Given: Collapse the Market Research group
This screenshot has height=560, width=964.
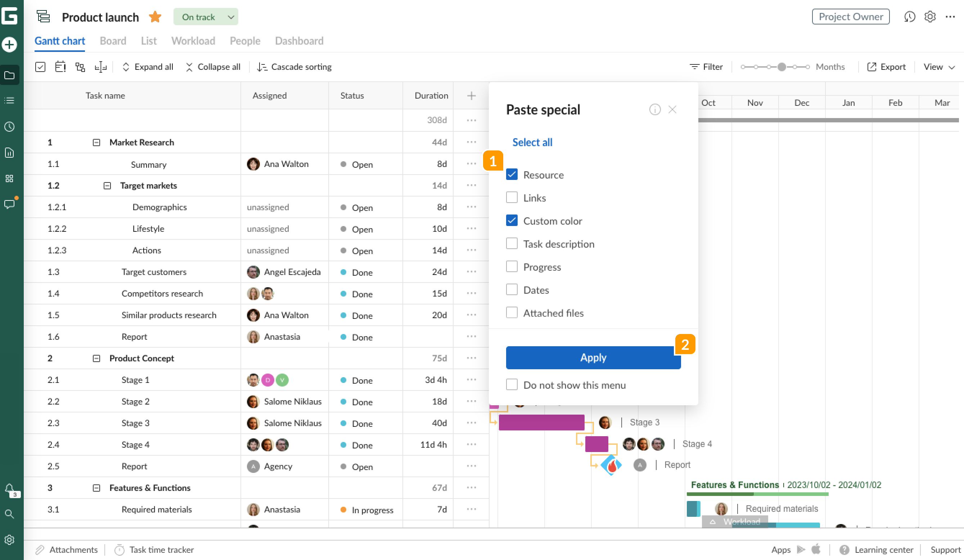Looking at the screenshot, I should pyautogui.click(x=96, y=142).
